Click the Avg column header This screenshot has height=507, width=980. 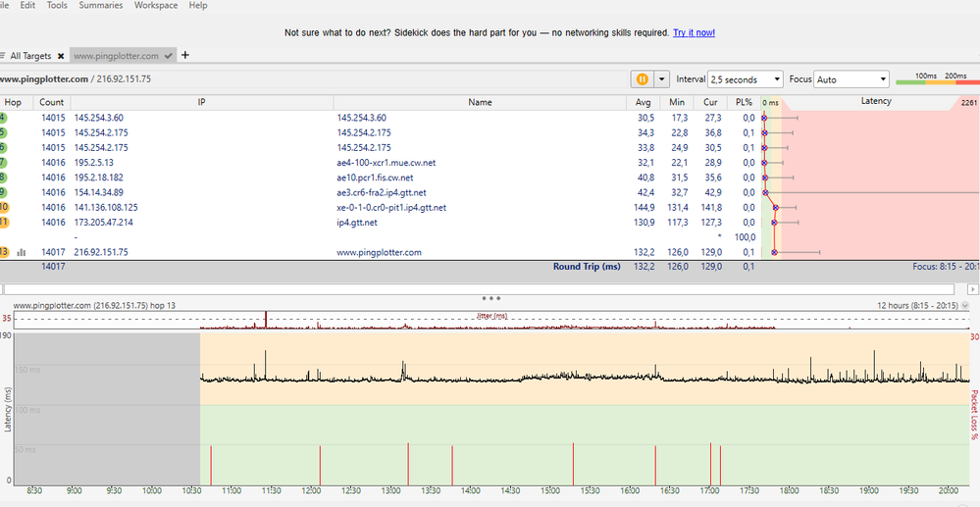pos(644,102)
